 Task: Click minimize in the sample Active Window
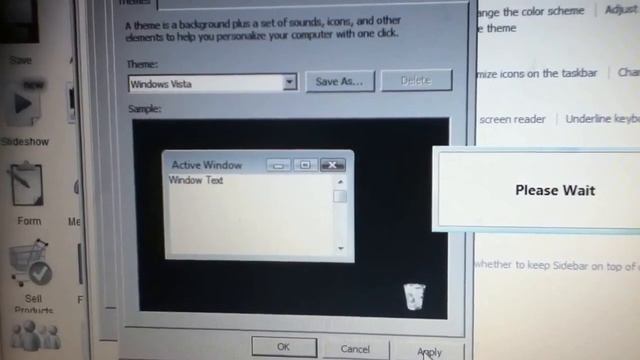(278, 165)
